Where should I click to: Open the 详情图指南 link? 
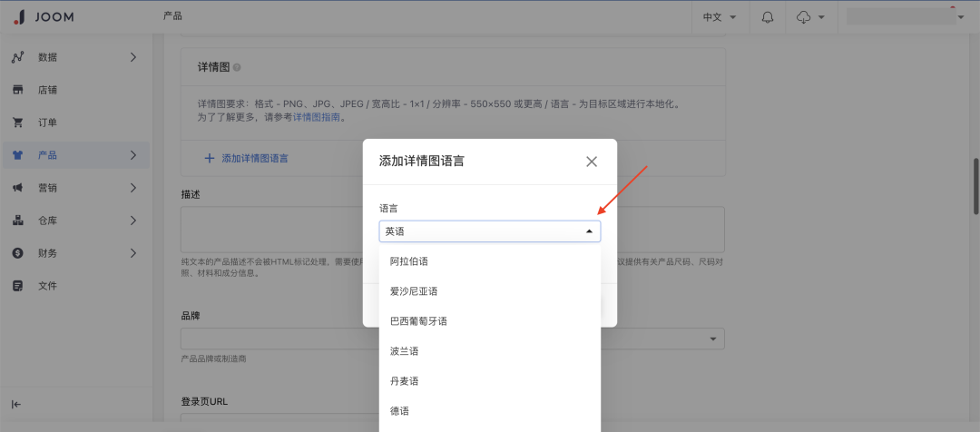(x=317, y=117)
